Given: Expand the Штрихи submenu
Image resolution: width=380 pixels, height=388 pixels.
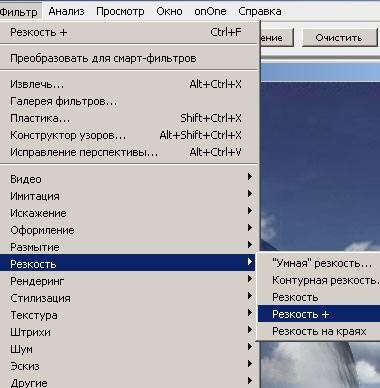Looking at the screenshot, I should coord(129,332).
